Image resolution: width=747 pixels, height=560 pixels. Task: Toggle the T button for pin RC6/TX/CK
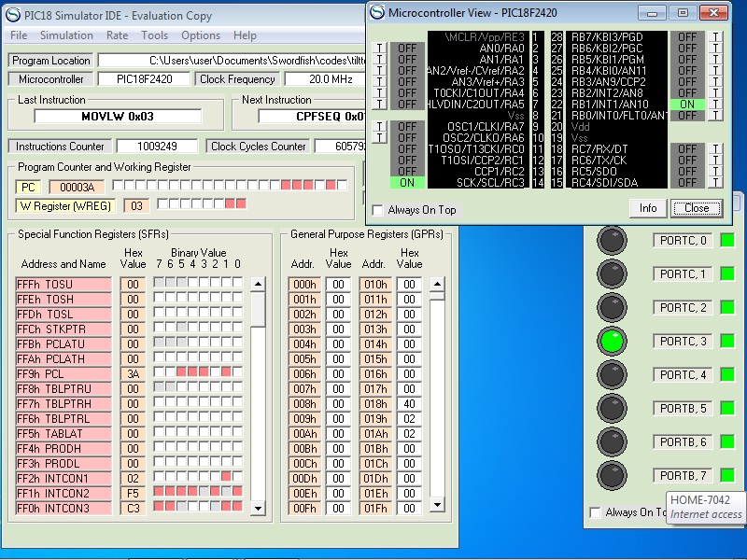715,160
